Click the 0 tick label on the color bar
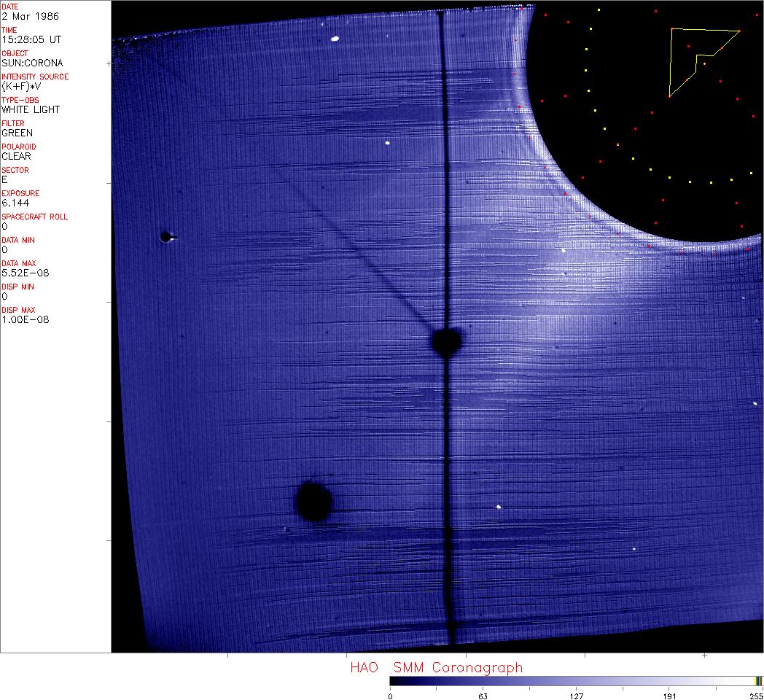Image resolution: width=764 pixels, height=700 pixels. 390,696
